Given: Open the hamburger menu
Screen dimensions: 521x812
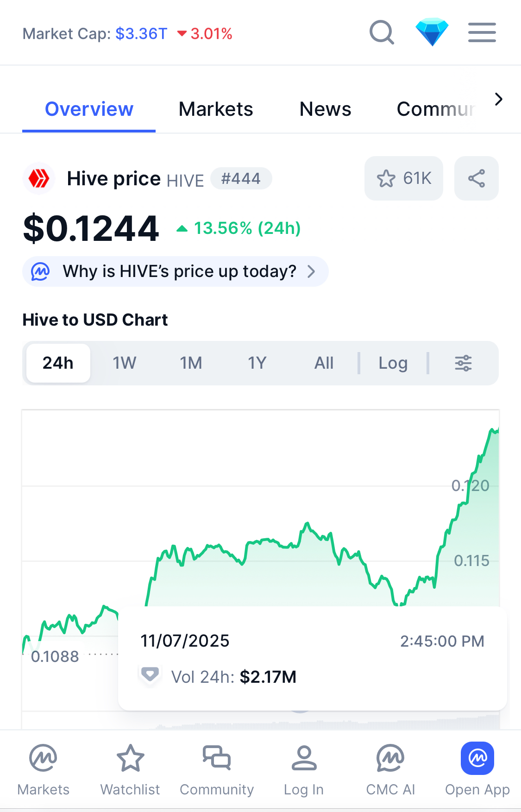Looking at the screenshot, I should point(482,33).
